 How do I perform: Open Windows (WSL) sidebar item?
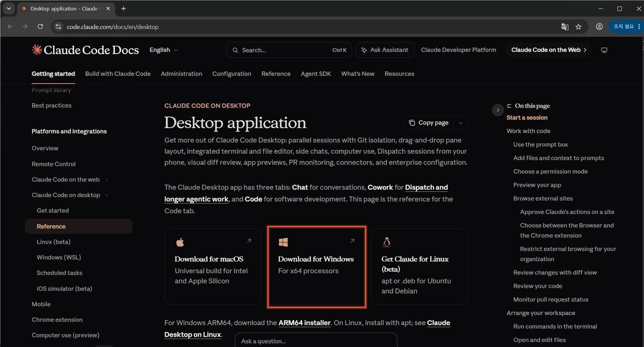(x=59, y=257)
